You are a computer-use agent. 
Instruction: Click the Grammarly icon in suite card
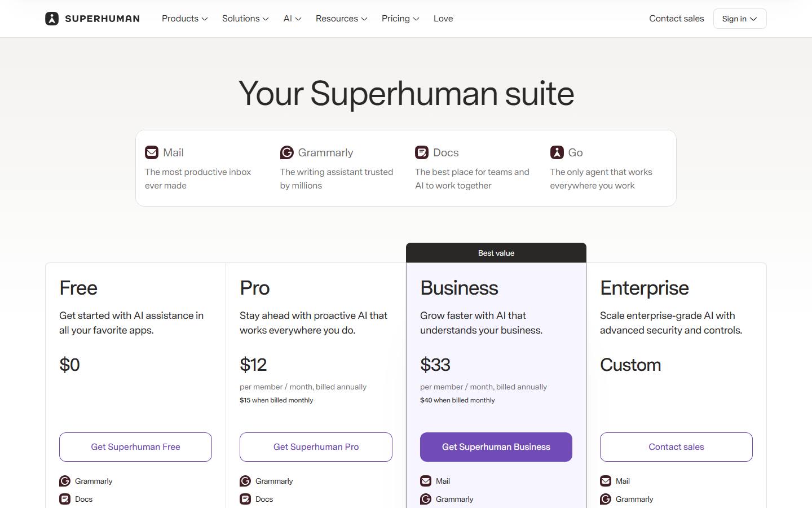tap(287, 152)
